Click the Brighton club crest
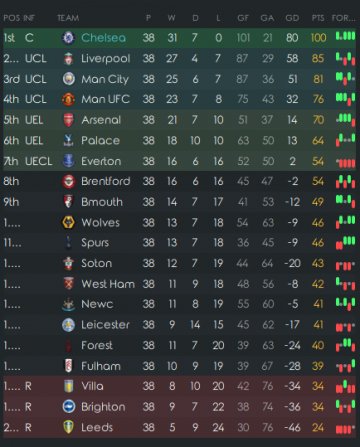The width and height of the screenshot is (360, 447). [x=68, y=407]
